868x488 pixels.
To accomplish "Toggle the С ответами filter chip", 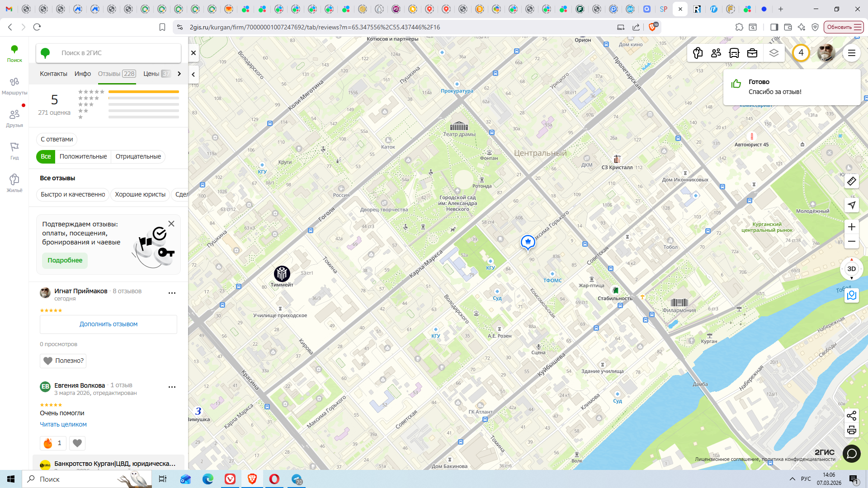I will pyautogui.click(x=57, y=139).
